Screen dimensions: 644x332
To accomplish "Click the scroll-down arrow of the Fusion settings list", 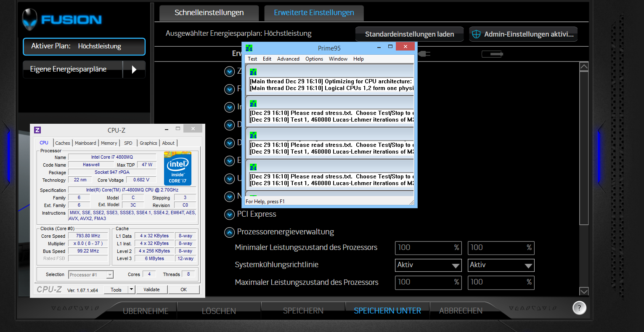I will pos(584,291).
